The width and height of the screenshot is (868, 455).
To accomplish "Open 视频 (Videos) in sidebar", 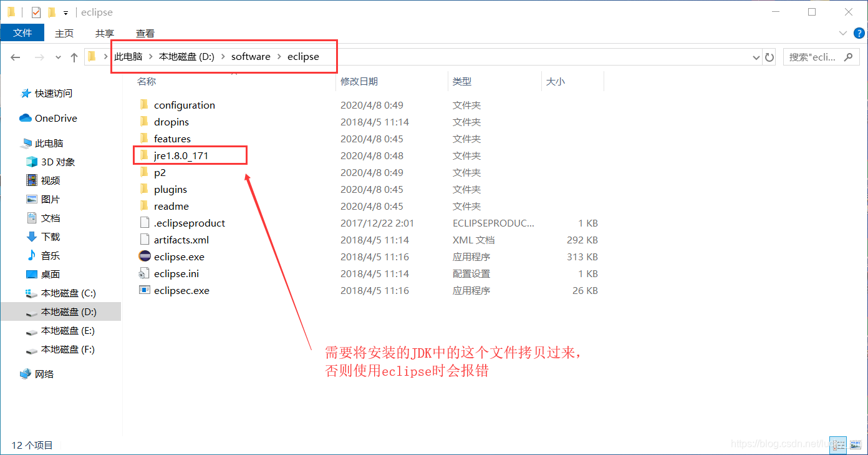I will [x=43, y=180].
